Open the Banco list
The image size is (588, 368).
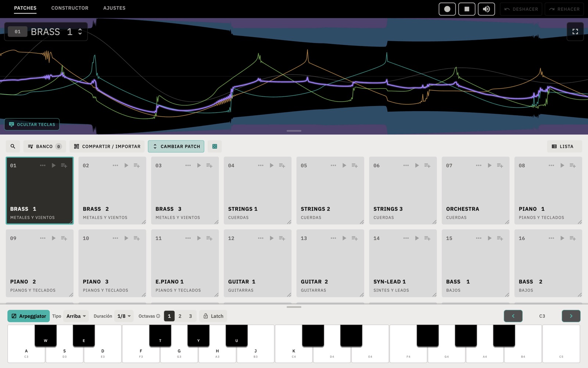45,146
